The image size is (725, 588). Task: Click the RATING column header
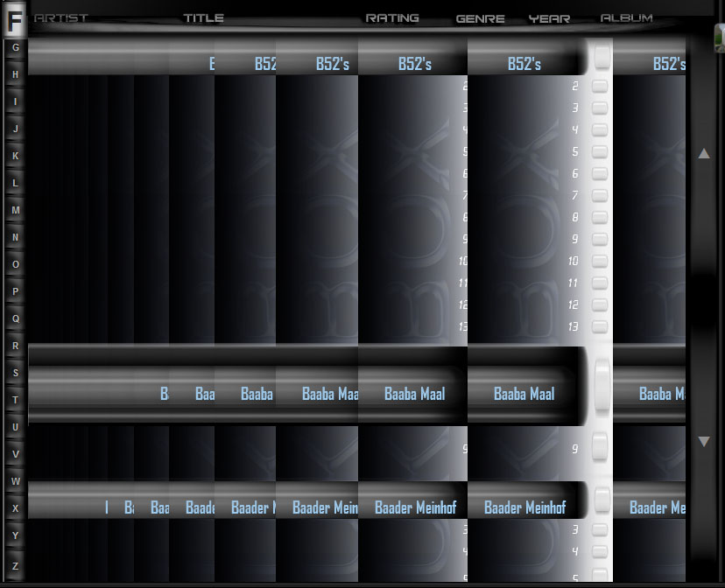[x=391, y=17]
